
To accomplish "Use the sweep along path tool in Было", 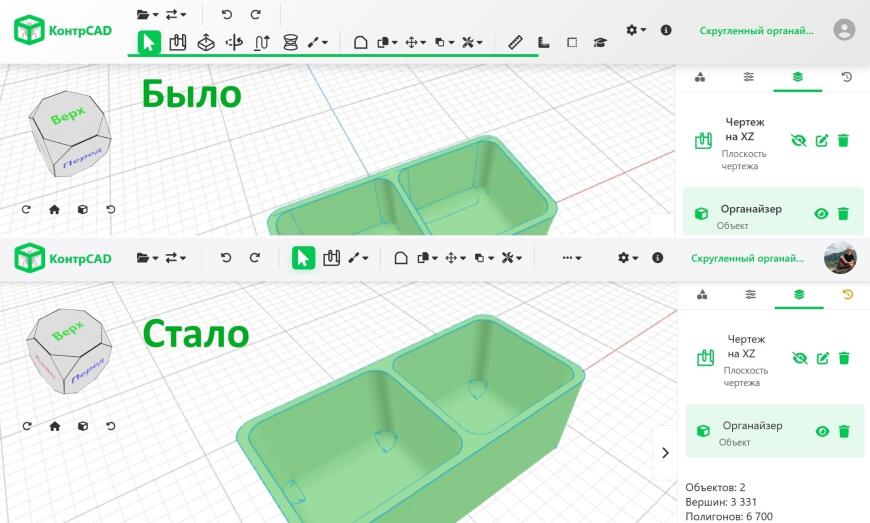I will click(262, 42).
